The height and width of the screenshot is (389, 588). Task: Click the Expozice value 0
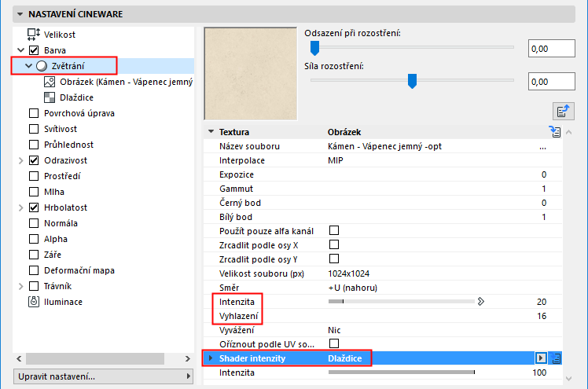pos(544,174)
